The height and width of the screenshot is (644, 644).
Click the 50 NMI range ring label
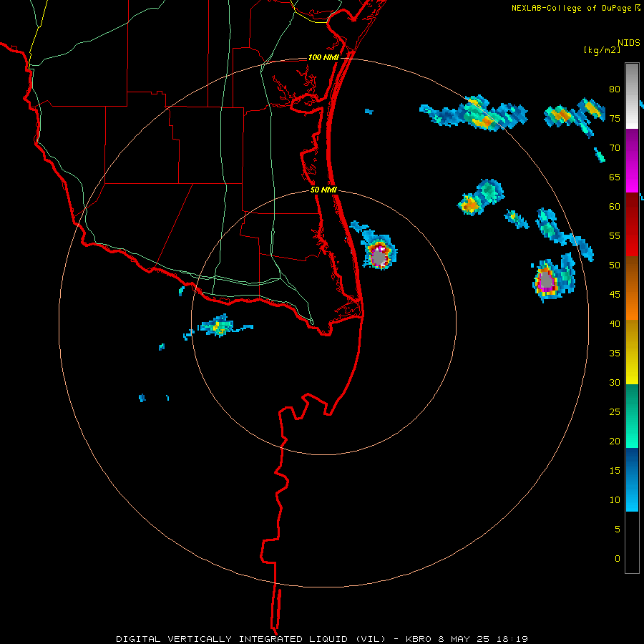323,190
